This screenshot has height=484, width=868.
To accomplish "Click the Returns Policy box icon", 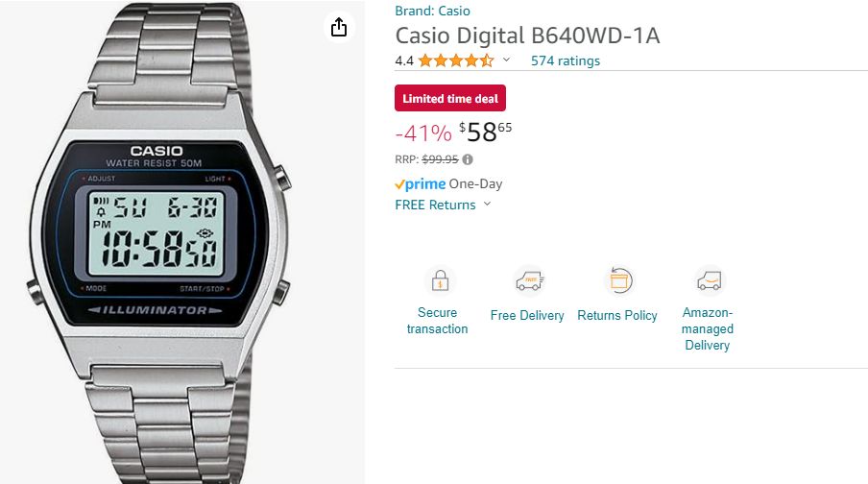I will pos(619,280).
